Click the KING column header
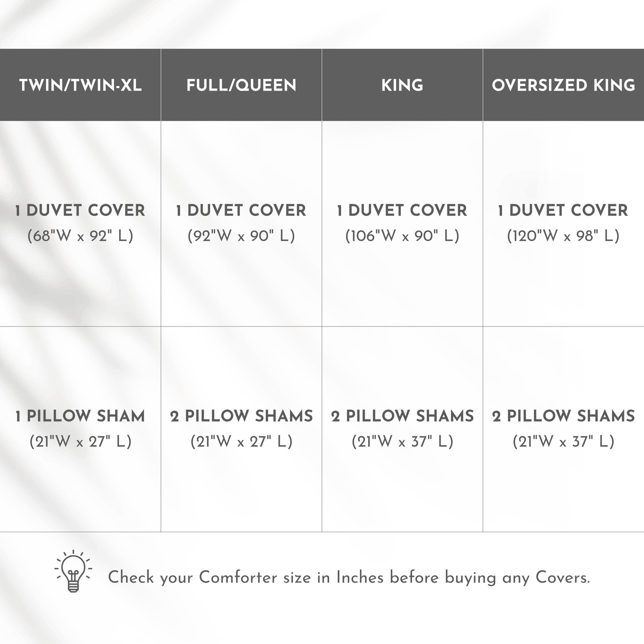This screenshot has height=644, width=644. [402, 85]
